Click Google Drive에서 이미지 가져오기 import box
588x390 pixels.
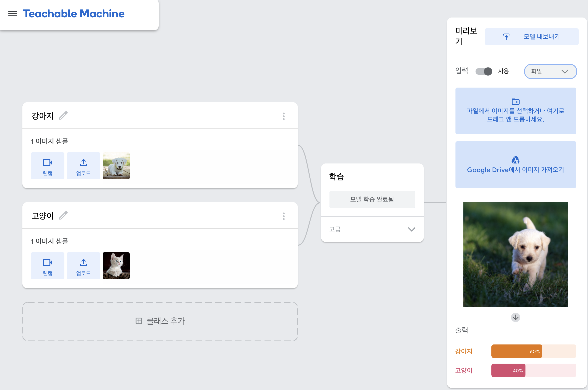[x=515, y=165]
